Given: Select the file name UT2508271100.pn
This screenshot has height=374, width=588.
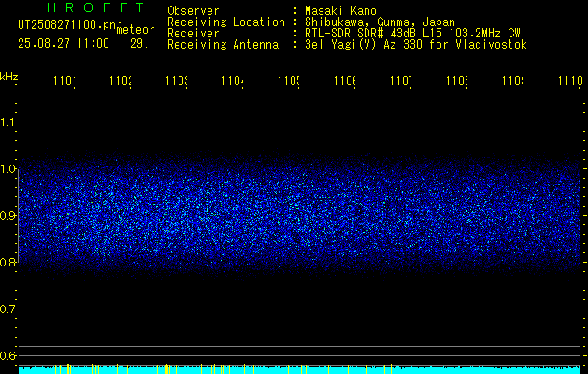Looking at the screenshot, I should [66, 24].
